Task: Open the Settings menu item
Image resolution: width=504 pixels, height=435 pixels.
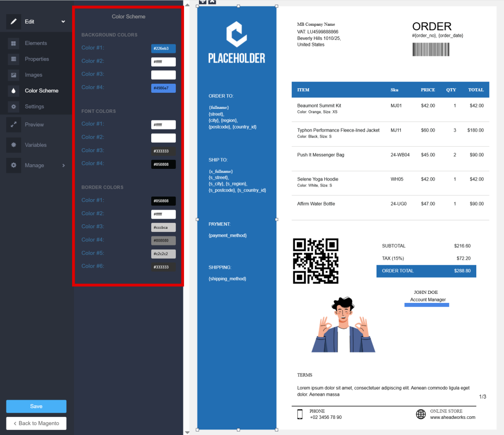Action: pos(34,106)
